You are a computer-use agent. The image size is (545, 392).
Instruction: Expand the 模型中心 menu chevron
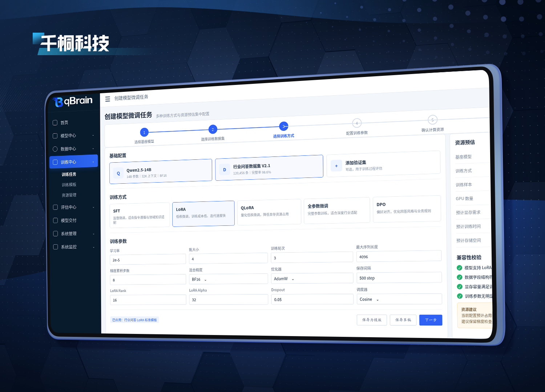93,136
